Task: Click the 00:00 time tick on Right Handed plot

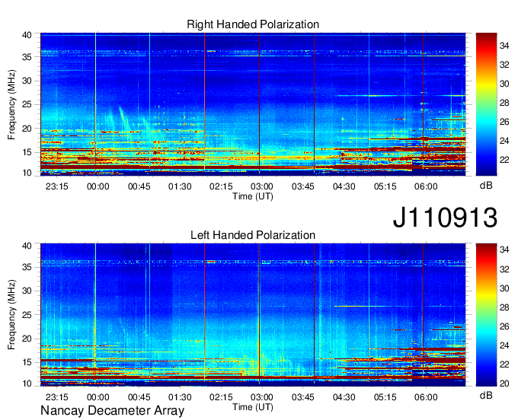Action: click(98, 186)
